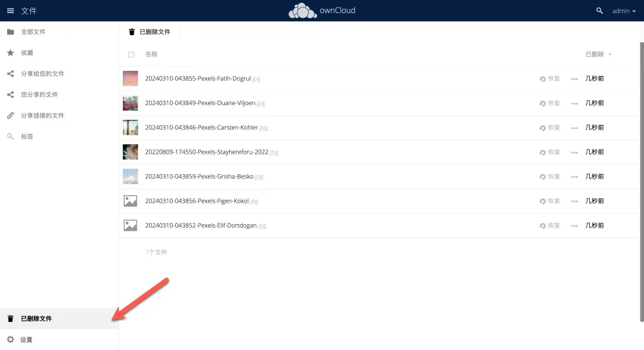Select 分享链接的文件 in sidebar
644x350 pixels.
click(42, 116)
